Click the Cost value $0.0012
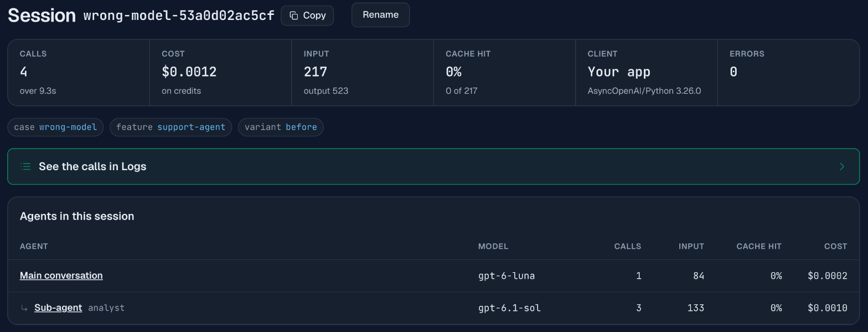This screenshot has height=332, width=868. 189,72
